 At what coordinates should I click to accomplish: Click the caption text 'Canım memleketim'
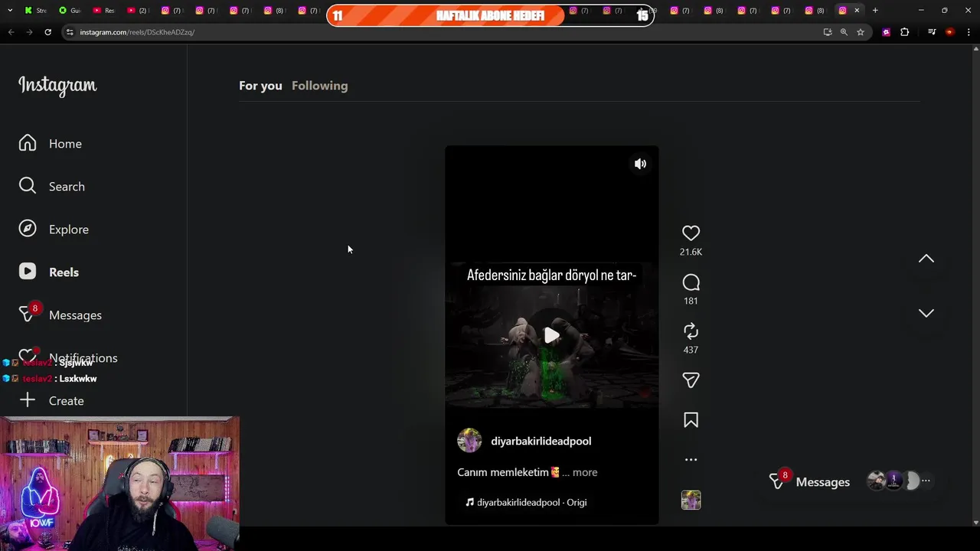pyautogui.click(x=503, y=472)
